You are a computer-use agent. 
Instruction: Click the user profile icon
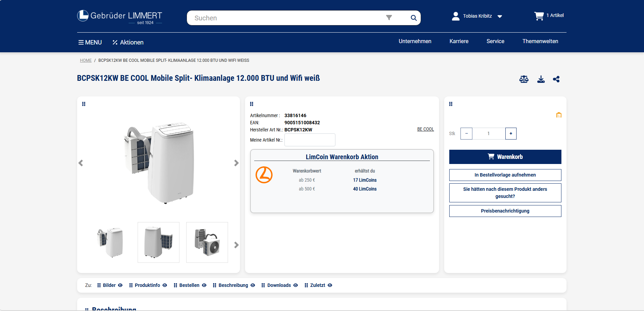click(x=456, y=16)
